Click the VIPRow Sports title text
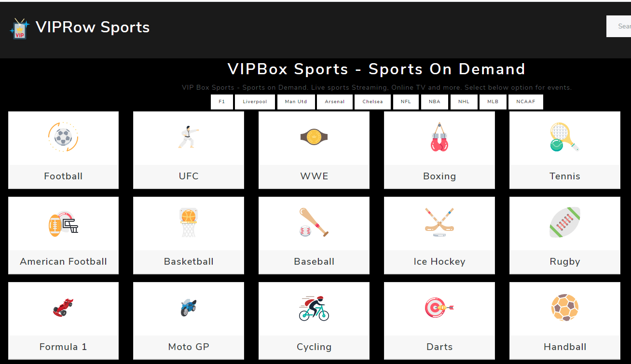Image resolution: width=631 pixels, height=364 pixels. click(93, 27)
